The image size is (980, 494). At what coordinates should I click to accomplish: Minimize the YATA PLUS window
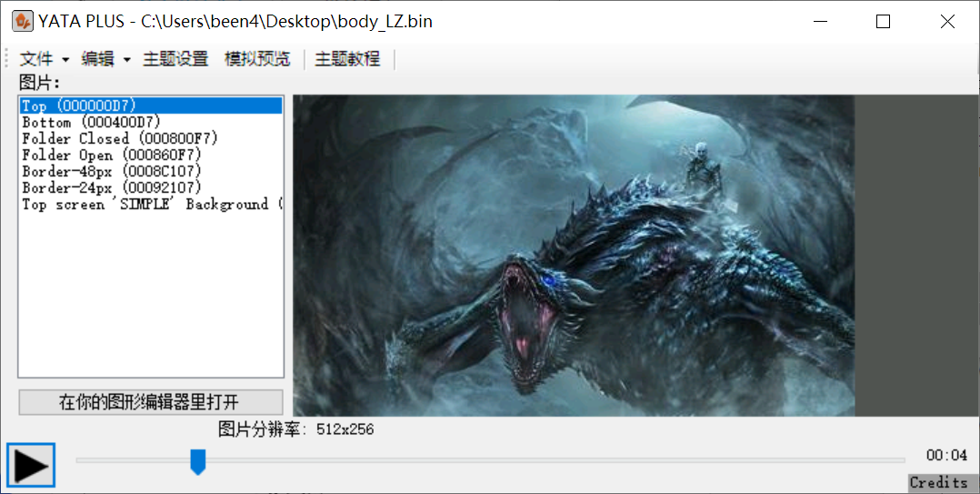(x=821, y=21)
